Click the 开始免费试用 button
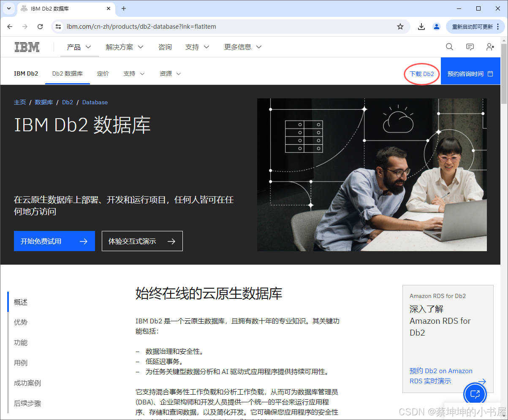Image resolution: width=508 pixels, height=420 pixels. point(54,241)
